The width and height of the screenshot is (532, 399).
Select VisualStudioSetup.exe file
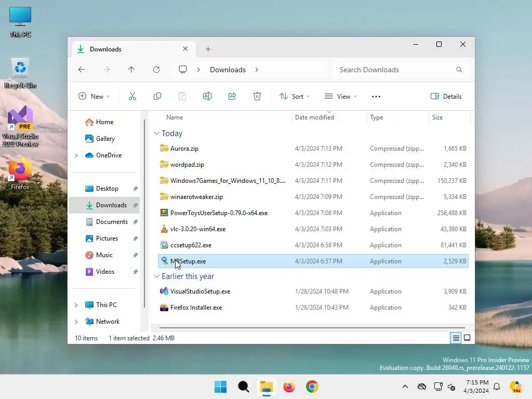coord(313,291)
